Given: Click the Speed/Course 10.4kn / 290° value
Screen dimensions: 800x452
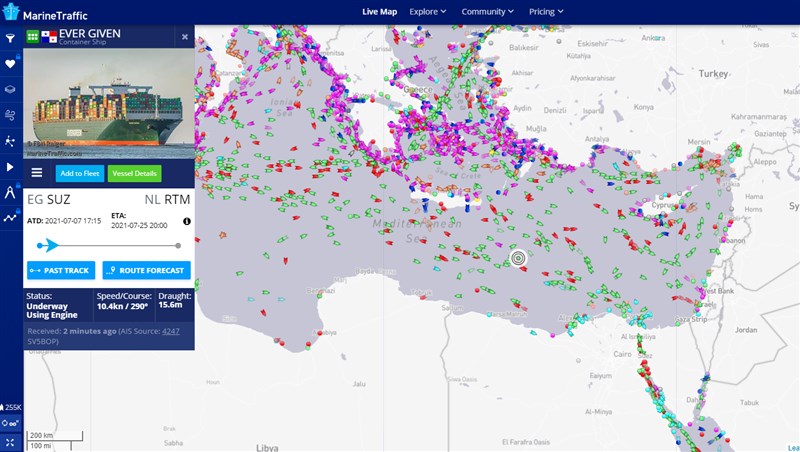Looking at the screenshot, I should 122,307.
